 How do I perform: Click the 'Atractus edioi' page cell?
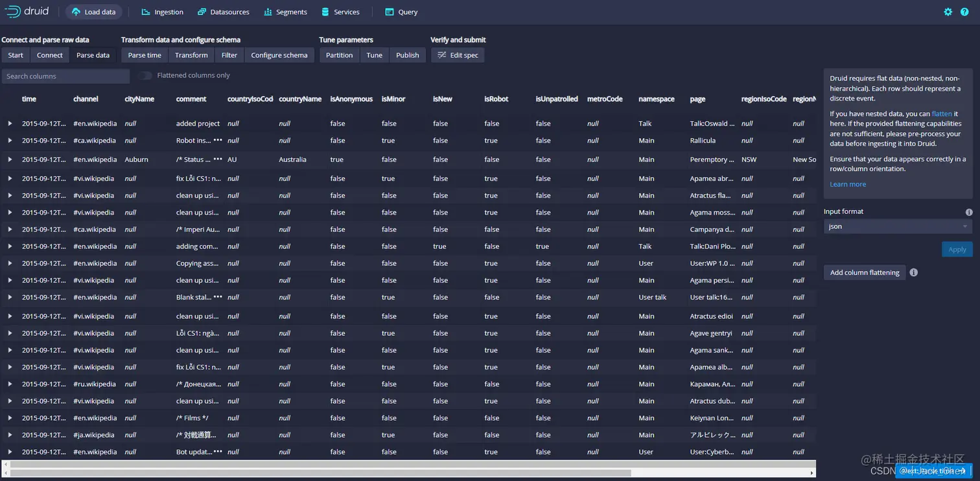(712, 316)
